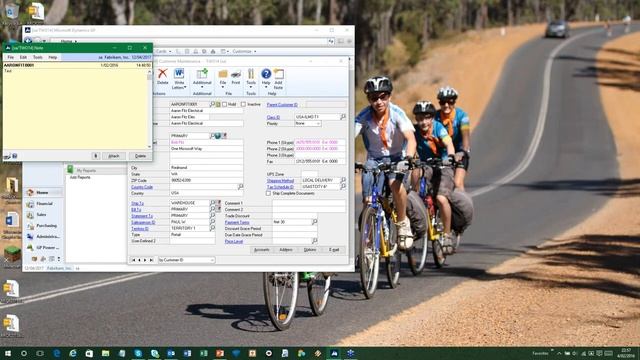
Task: Open the Help question mark button
Action: [266, 77]
